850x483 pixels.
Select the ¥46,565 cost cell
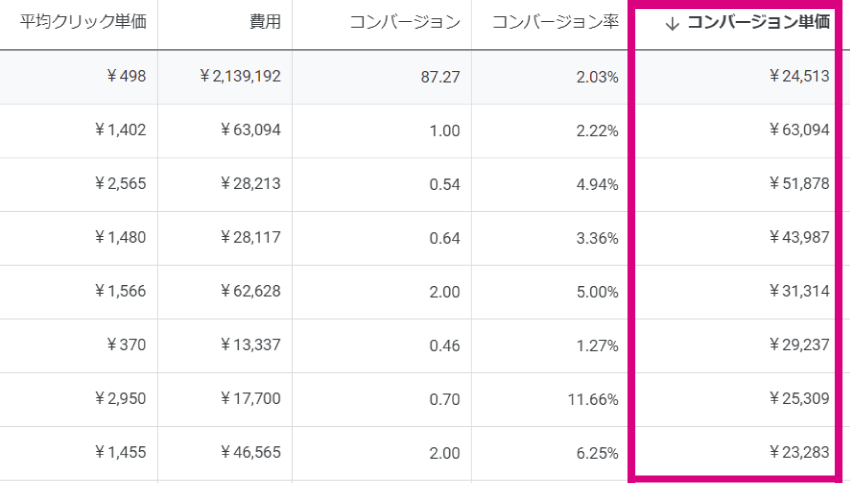click(250, 452)
